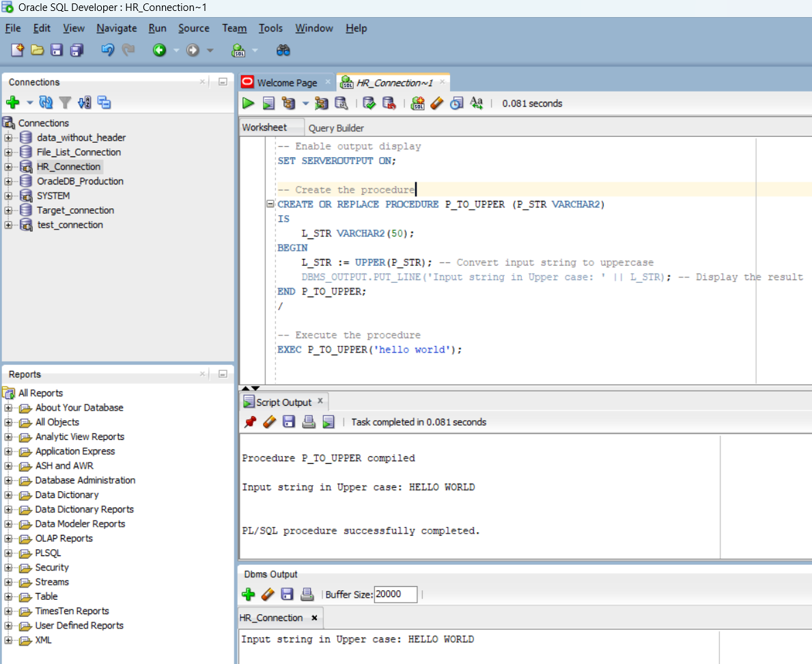The image size is (812, 664).
Task: Apply a filter to the Connections tree
Action: click(x=64, y=102)
